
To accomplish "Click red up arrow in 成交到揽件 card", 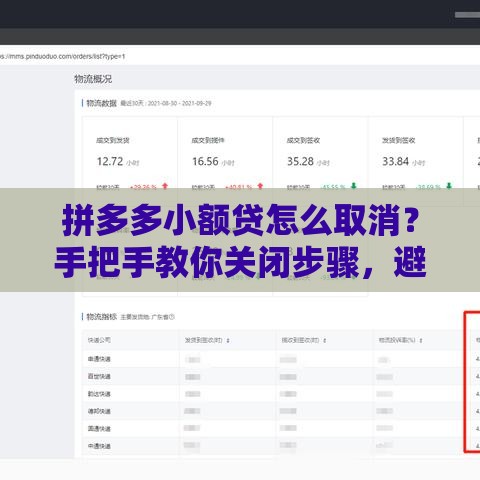I will coord(260,186).
